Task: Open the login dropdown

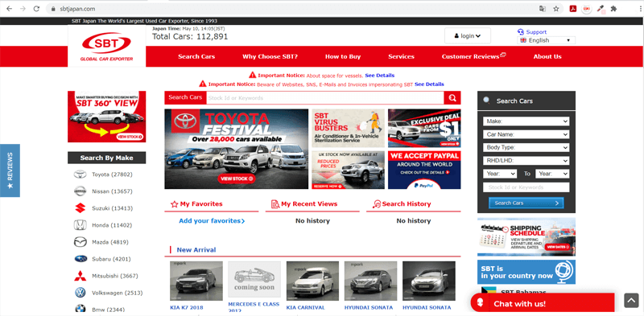Action: point(468,35)
